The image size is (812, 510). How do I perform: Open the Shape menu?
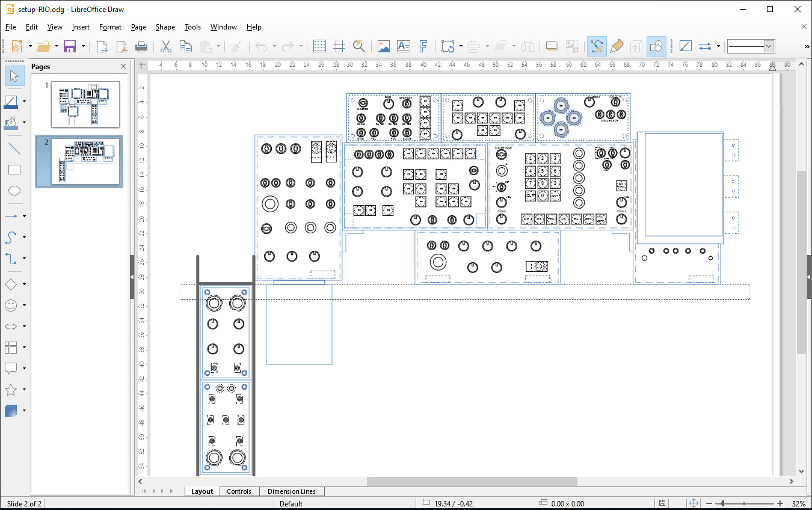point(165,27)
